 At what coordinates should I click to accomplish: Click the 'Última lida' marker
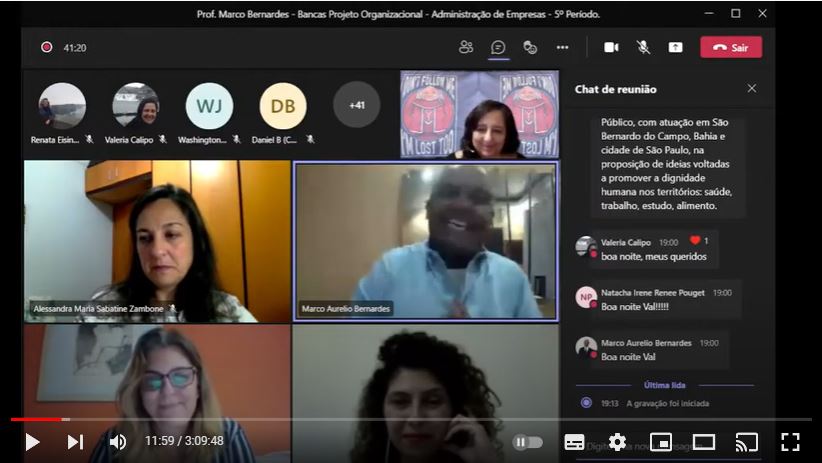tap(664, 385)
